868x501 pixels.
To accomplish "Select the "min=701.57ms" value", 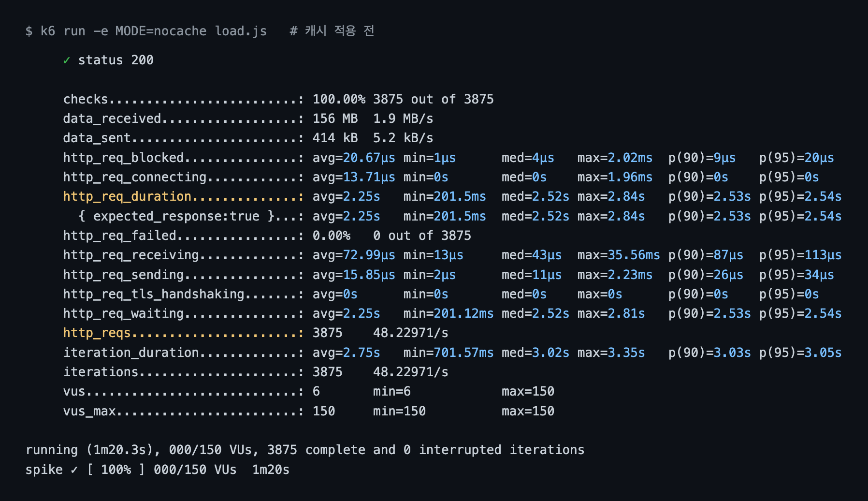I will tap(448, 353).
